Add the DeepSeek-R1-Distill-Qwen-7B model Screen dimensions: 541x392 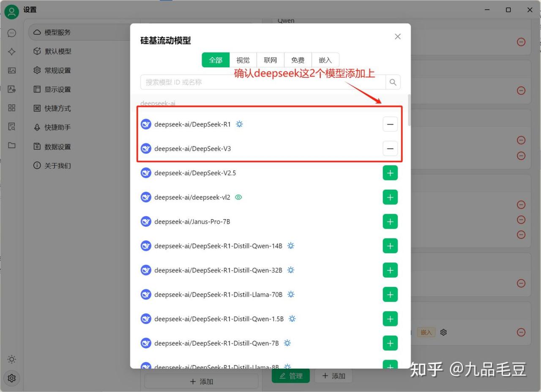390,343
